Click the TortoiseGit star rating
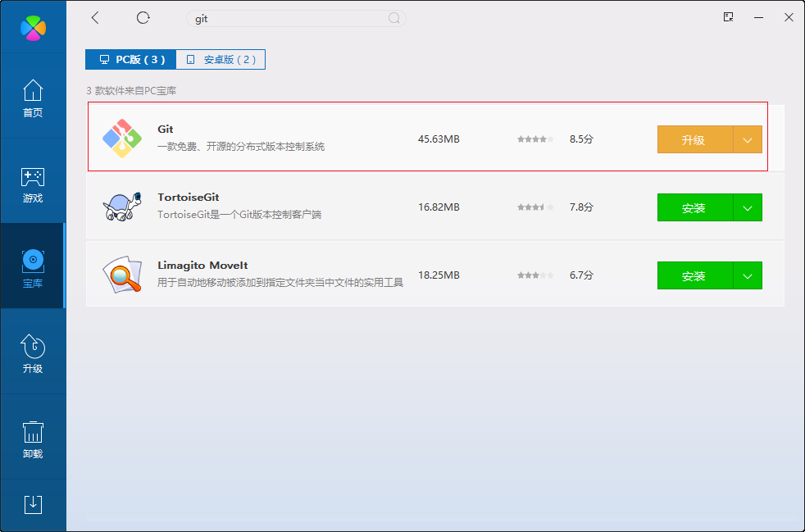 click(535, 207)
